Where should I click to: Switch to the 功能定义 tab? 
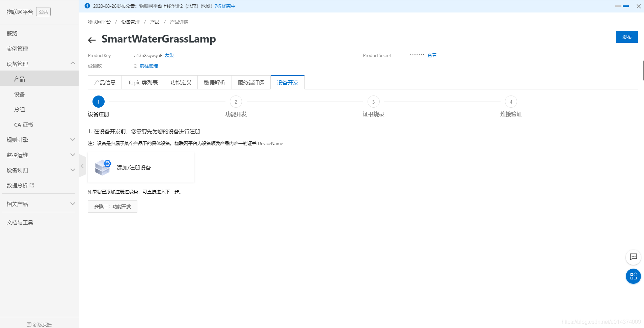[x=181, y=82]
